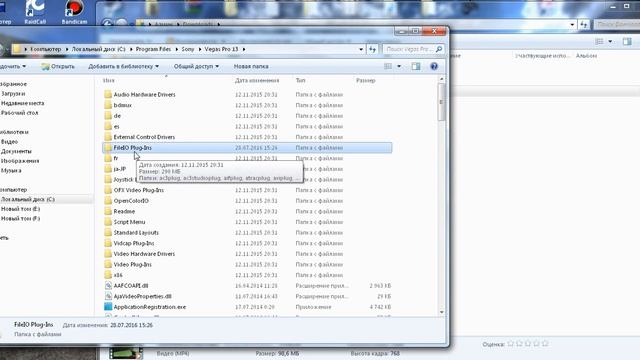Select the bdmux folder icon
The width and height of the screenshot is (640, 360).
108,105
